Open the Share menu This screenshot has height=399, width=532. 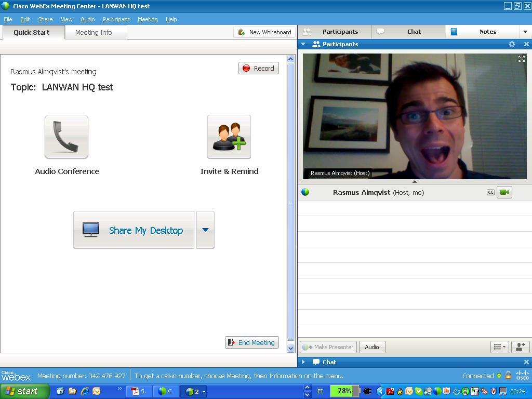tap(45, 19)
